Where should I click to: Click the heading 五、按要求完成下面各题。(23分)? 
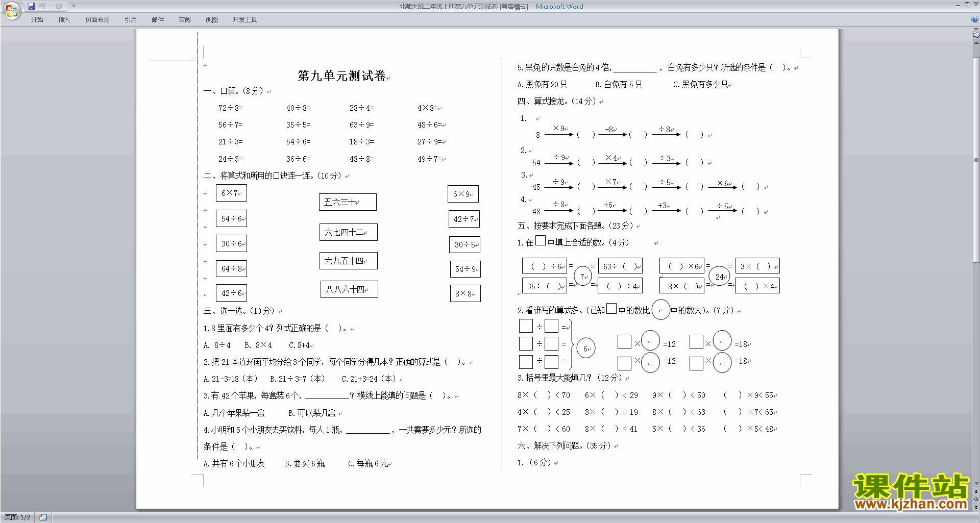[575, 226]
